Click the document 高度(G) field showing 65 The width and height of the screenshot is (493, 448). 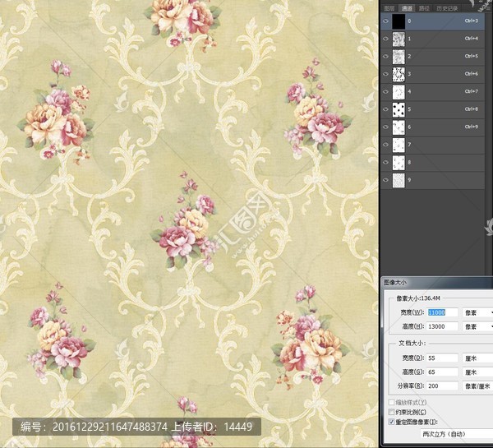coord(442,372)
